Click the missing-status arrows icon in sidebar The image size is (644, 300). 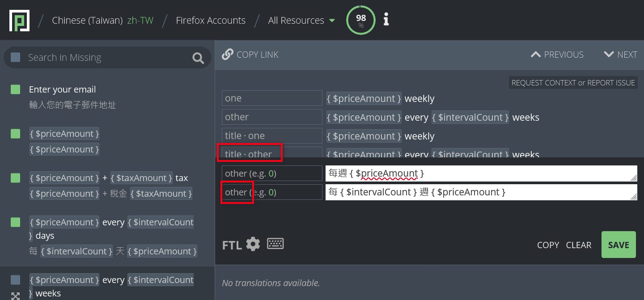(15, 296)
